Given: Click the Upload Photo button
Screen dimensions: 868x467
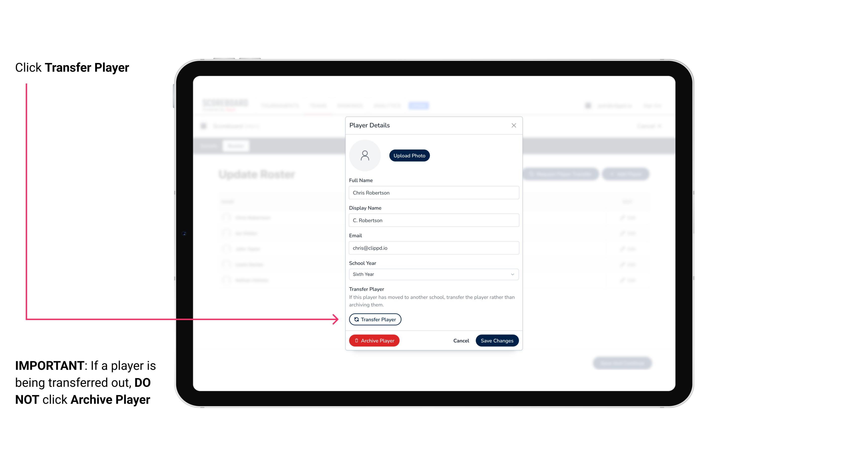Looking at the screenshot, I should tap(409, 155).
